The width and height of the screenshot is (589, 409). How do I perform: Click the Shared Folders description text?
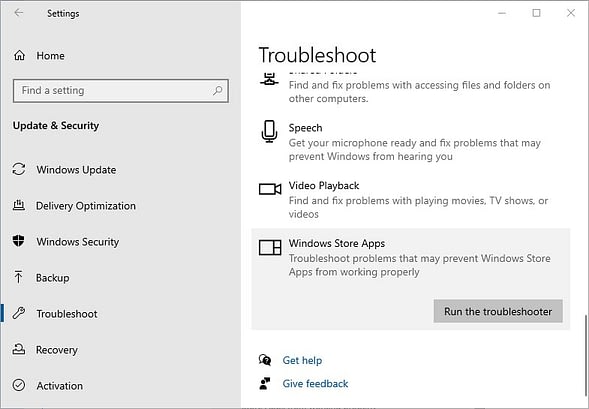click(x=419, y=92)
